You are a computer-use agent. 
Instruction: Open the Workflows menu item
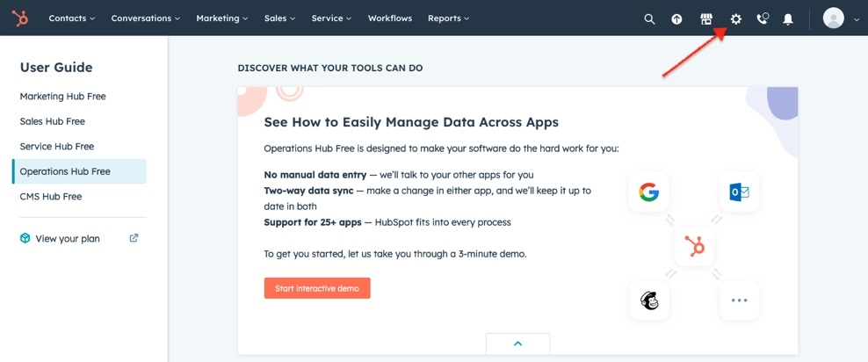point(390,18)
